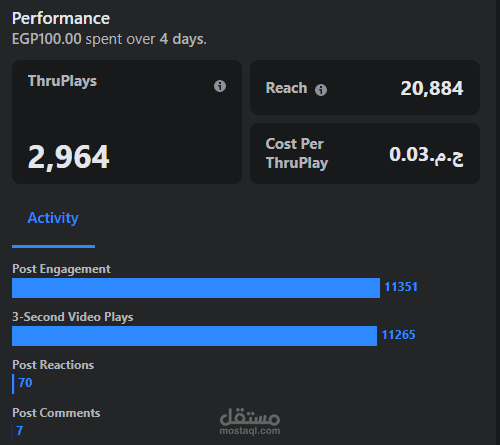Open the Activity tab
500x445 pixels.
pos(53,218)
